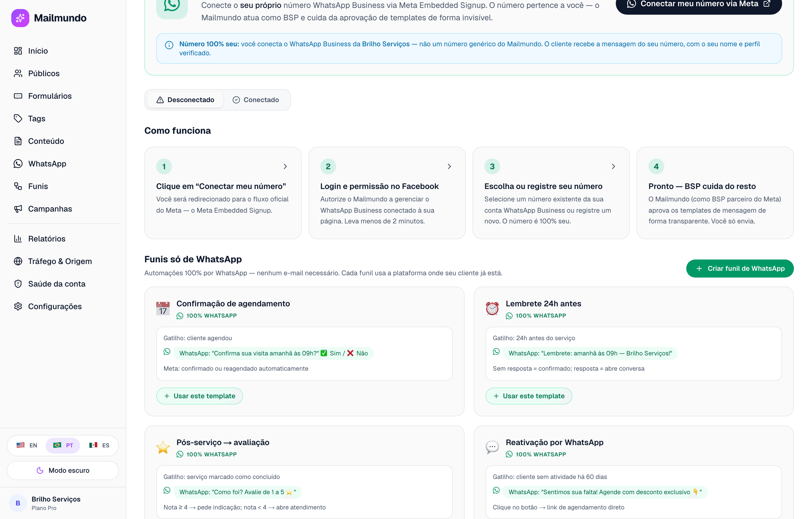Click 'Gatilho: cliente sem atividade há 60 dias'
Viewport: 812px width, 519px height.
tap(550, 477)
